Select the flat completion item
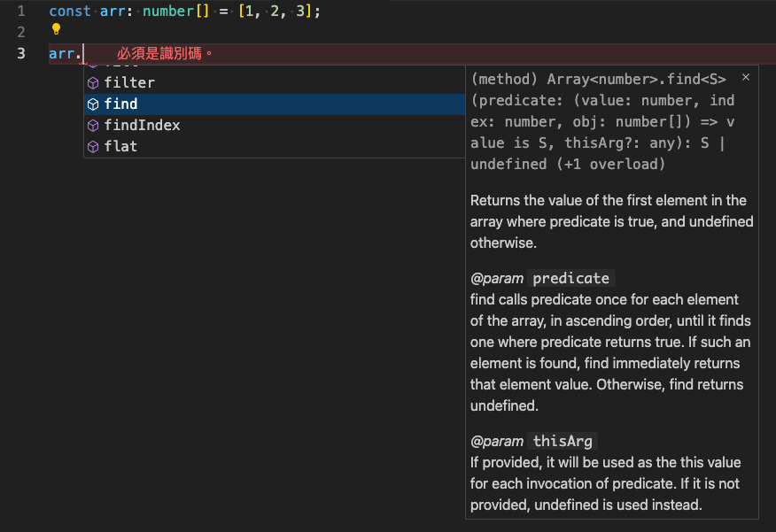 point(120,146)
